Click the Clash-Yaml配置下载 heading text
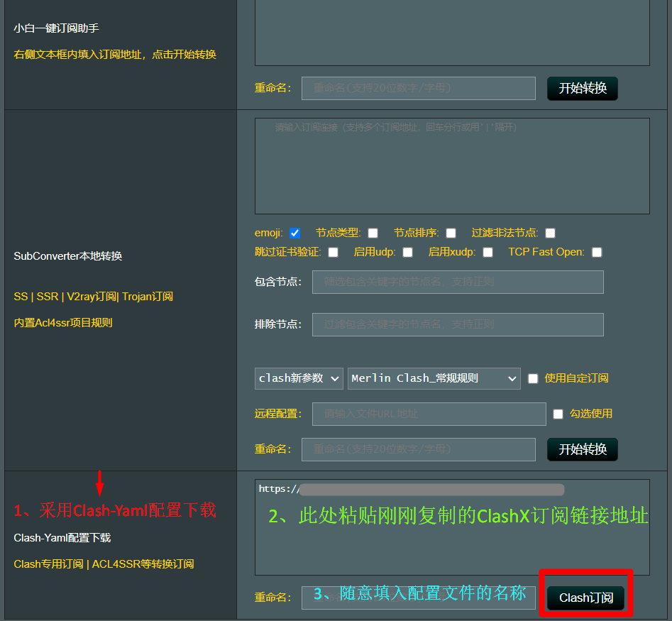The width and height of the screenshot is (672, 621). coord(62,538)
